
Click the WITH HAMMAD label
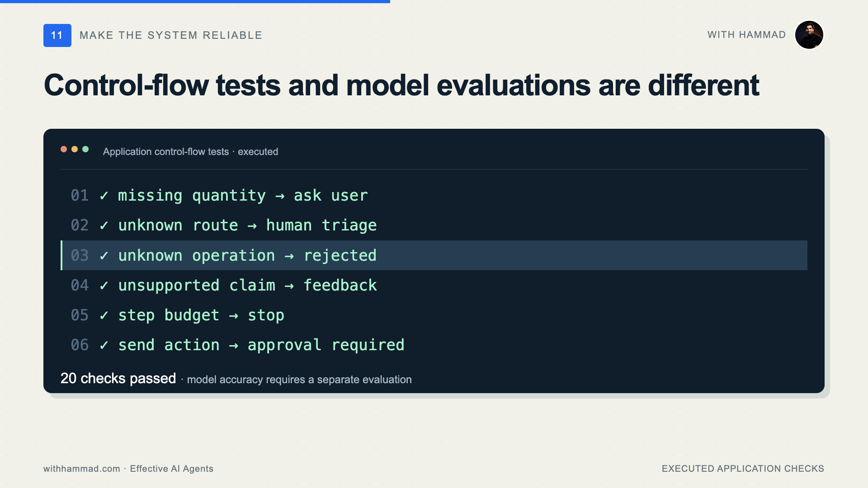coord(747,35)
